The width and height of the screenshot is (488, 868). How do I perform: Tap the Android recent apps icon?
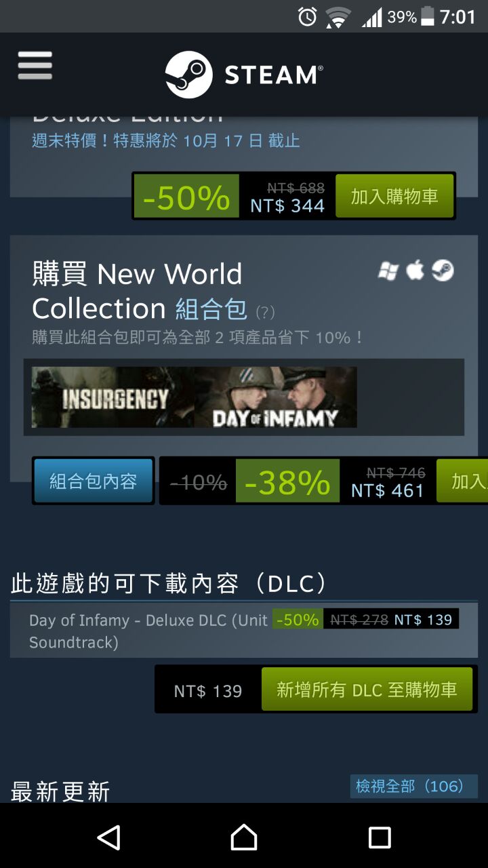380,837
